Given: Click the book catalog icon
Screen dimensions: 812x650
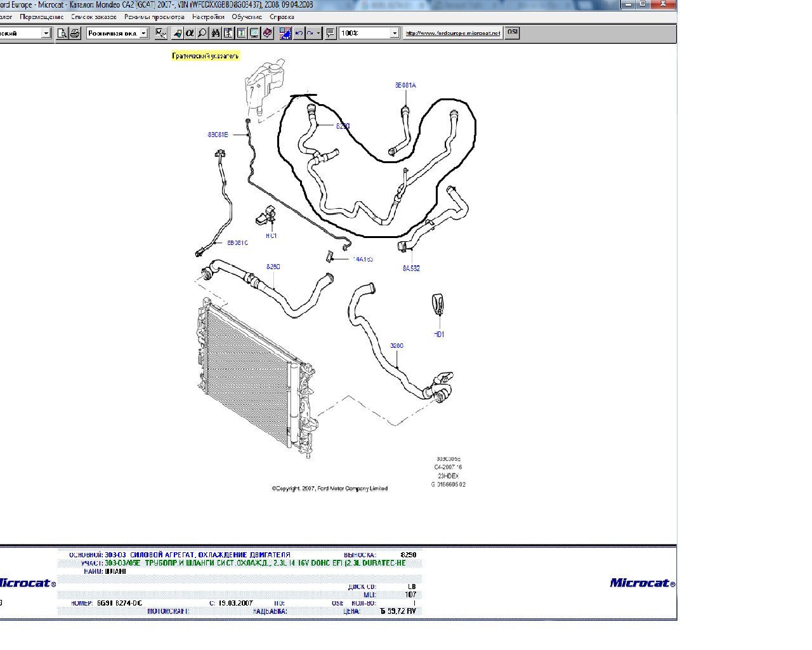Looking at the screenshot, I should click(x=267, y=33).
